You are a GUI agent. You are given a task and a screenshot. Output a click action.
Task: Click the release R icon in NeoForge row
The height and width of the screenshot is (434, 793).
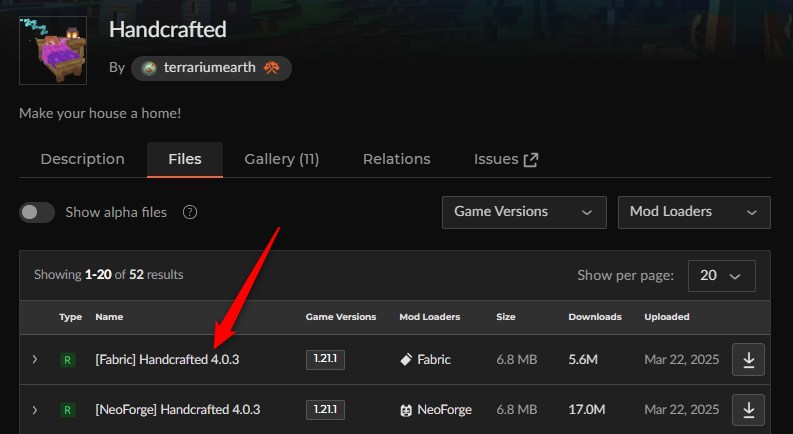(67, 410)
